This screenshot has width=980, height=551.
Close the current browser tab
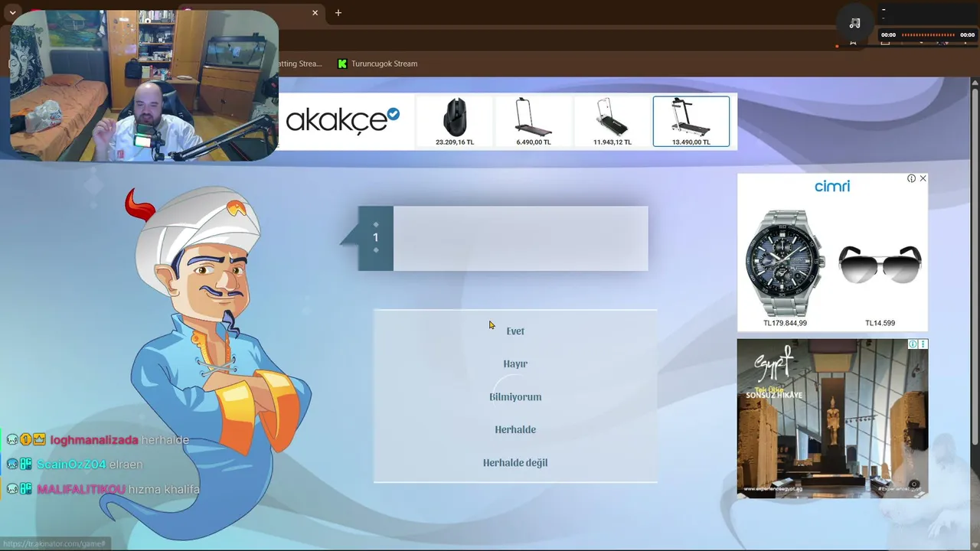click(315, 13)
